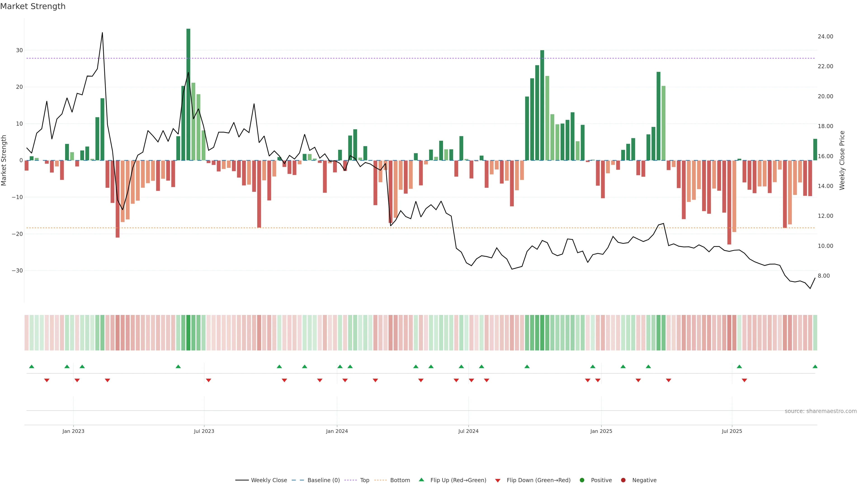Image resolution: width=868 pixels, height=488 pixels.
Task: Click the 24.00 price axis label
Action: click(x=825, y=36)
